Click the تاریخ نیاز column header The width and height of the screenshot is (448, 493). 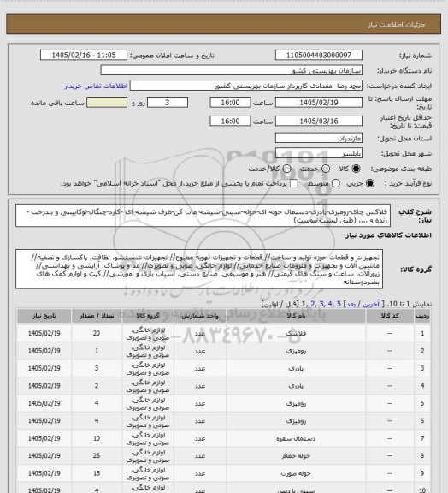pos(44,316)
